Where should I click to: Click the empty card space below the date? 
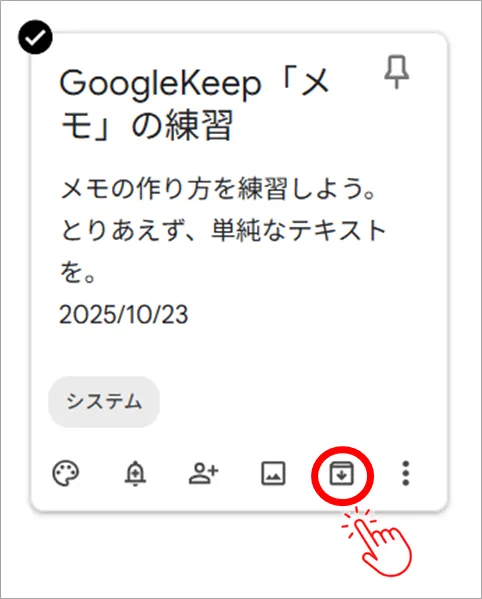(239, 351)
